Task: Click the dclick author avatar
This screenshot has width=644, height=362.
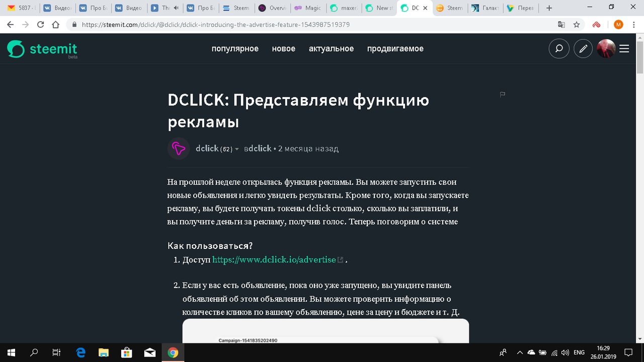Action: tap(179, 148)
